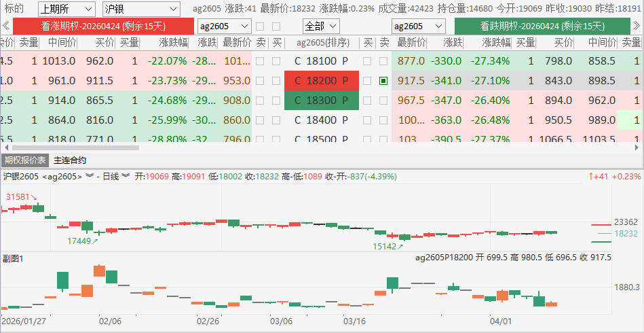Viewport: 644px width, 333px height.
Task: Untick checked put-side 卖 box in 18200 row
Action: [x=383, y=81]
